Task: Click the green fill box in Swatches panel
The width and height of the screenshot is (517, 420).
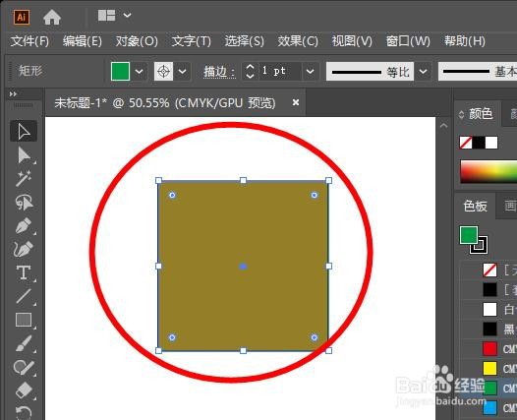Action: (469, 235)
